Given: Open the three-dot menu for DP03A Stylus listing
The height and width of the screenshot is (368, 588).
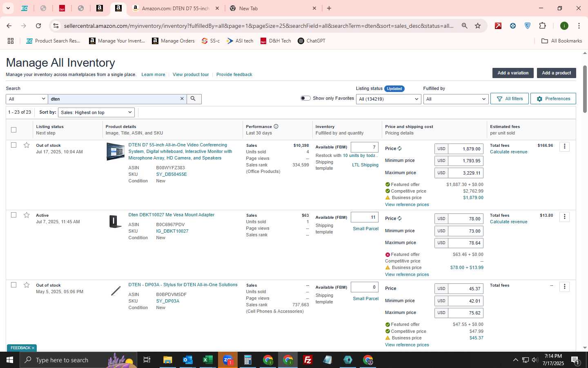Looking at the screenshot, I should [564, 286].
